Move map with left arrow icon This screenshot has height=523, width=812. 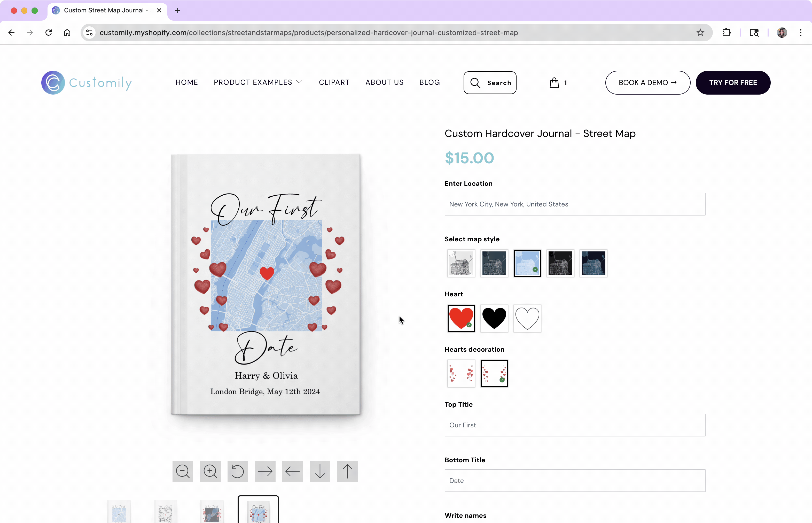[x=292, y=471]
